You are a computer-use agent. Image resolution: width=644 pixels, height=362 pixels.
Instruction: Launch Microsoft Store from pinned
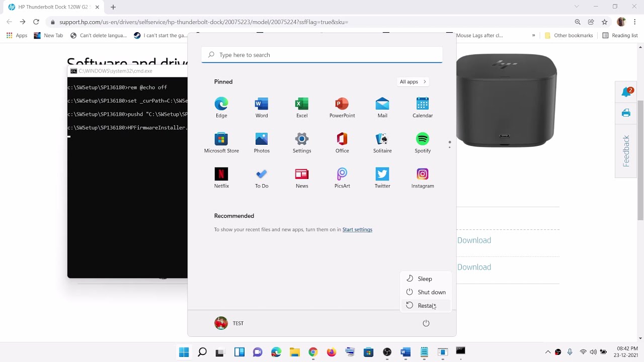tap(221, 143)
